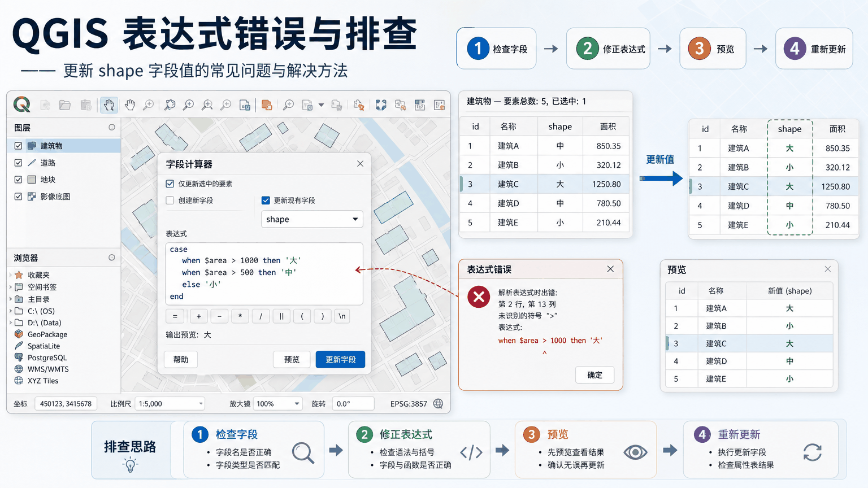Select step 1 检查字段 at top
The width and height of the screenshot is (868, 488).
[x=496, y=49]
